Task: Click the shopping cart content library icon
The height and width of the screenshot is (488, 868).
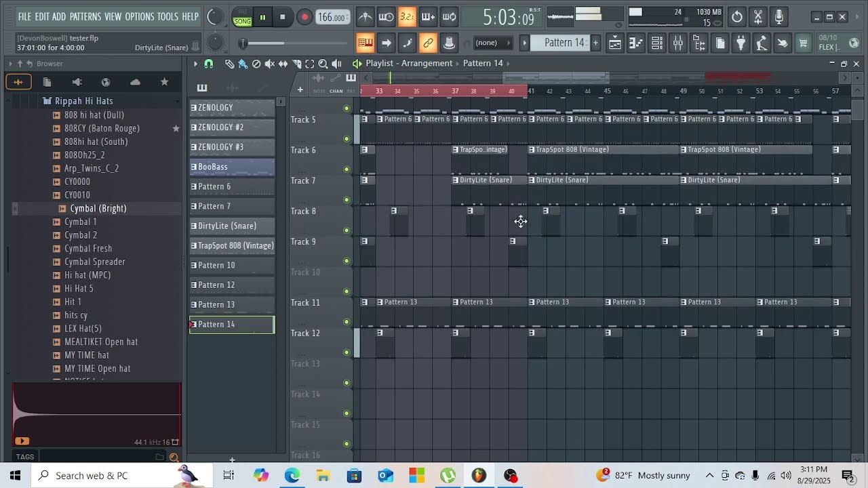Action: [x=804, y=43]
